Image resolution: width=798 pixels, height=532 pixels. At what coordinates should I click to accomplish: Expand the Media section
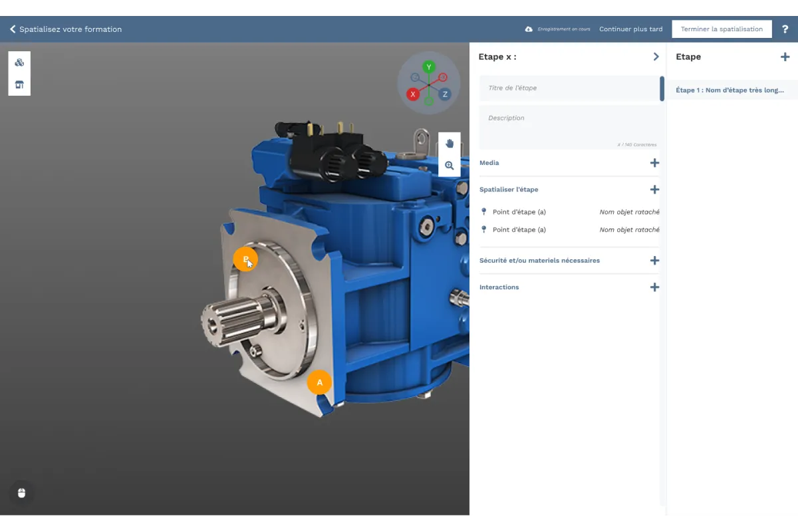(654, 162)
